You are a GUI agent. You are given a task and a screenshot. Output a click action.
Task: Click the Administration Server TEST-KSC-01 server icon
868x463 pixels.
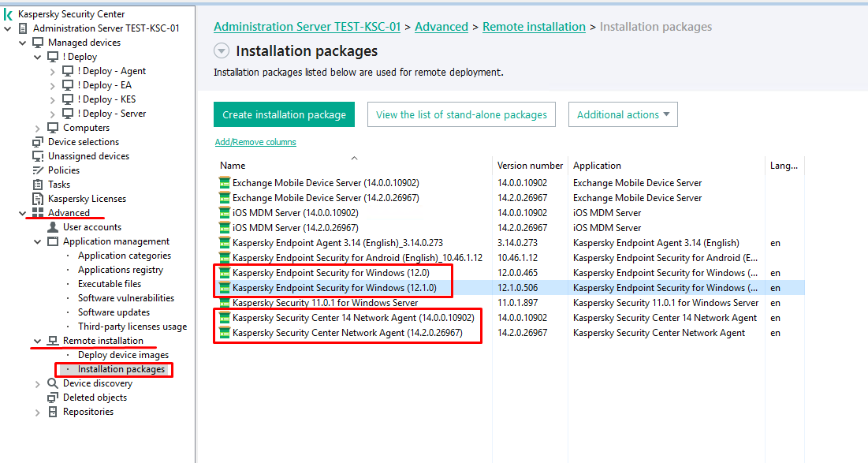tap(23, 28)
